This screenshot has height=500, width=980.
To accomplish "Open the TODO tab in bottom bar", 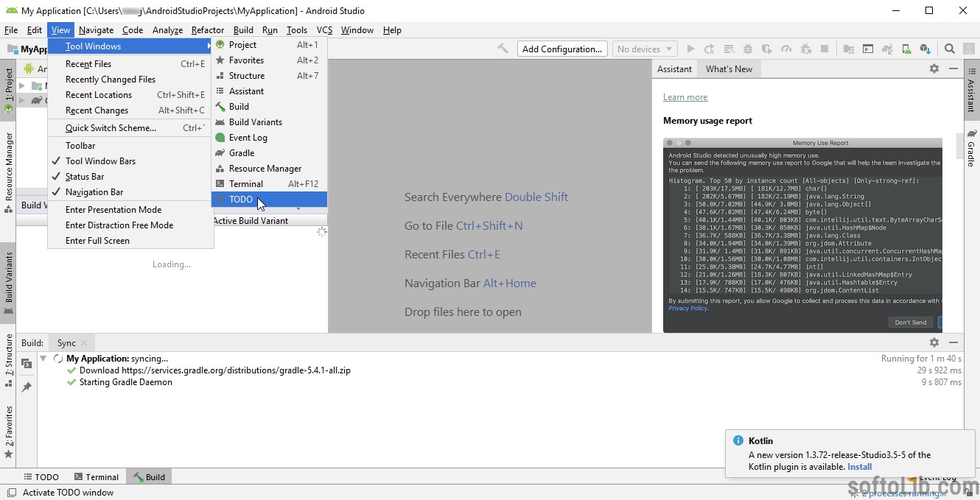I will point(41,477).
